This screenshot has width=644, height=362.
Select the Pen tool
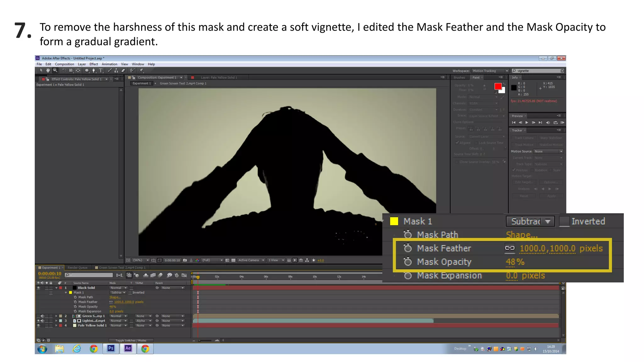click(x=94, y=71)
